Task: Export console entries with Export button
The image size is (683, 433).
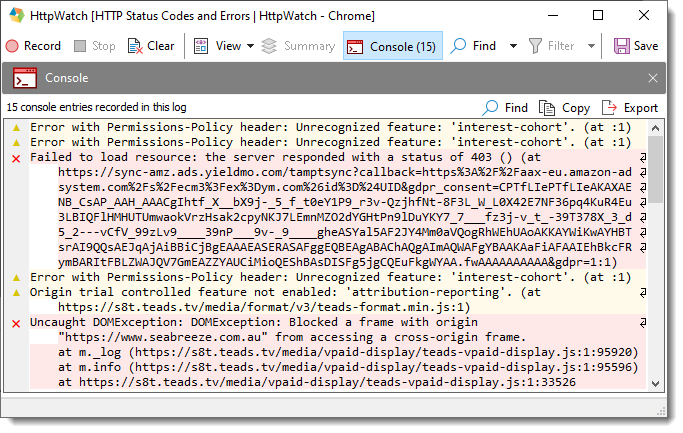Action: pyautogui.click(x=629, y=108)
